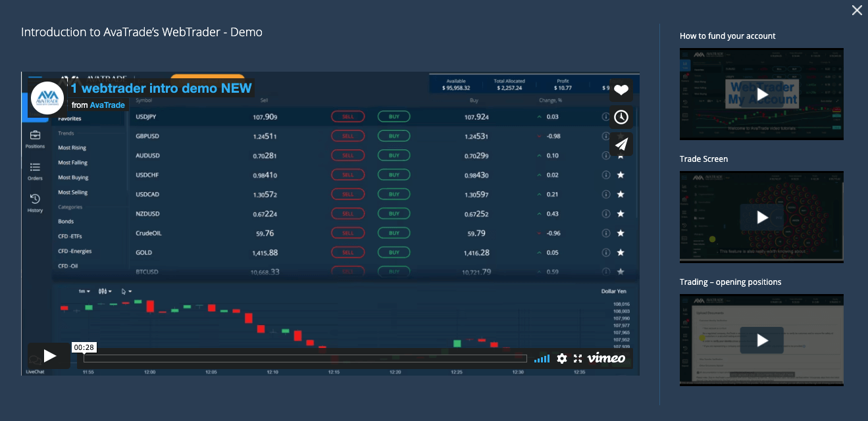Click SELL for USDCHF
Viewport: 868px width, 421px height.
tap(347, 175)
